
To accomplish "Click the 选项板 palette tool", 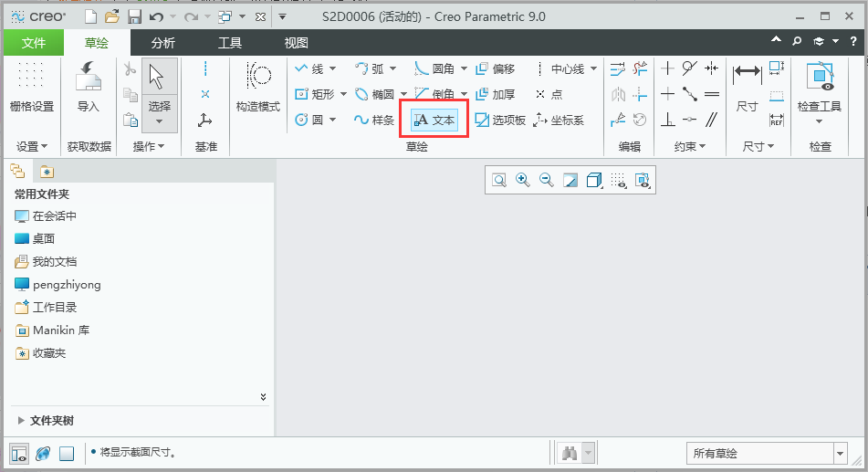I will click(500, 120).
